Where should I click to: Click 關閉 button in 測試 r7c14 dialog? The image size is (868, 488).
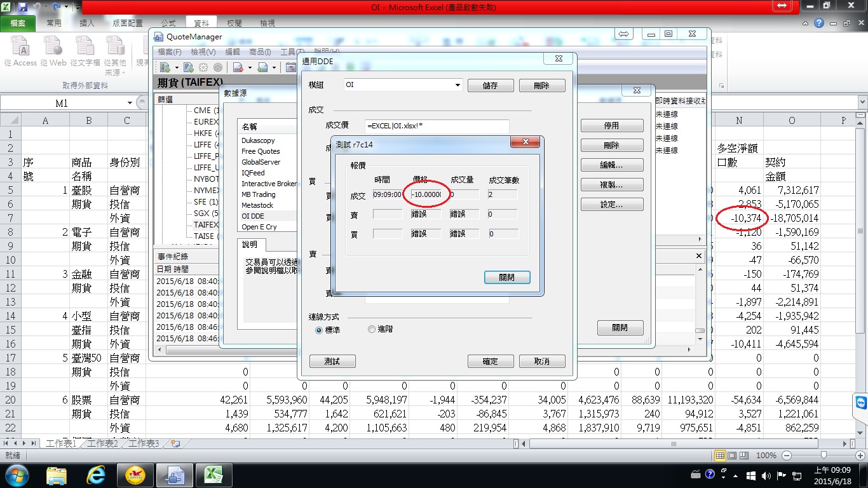(506, 277)
